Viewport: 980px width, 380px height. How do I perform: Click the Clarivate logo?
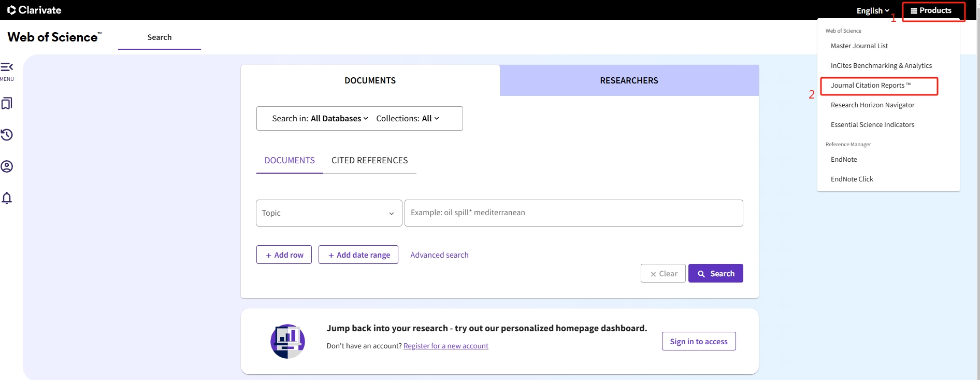coord(34,10)
